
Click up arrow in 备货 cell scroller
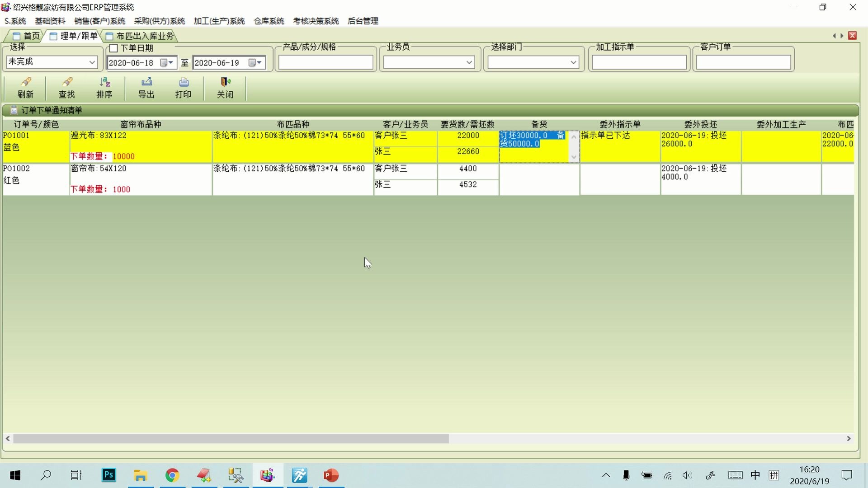point(574,136)
